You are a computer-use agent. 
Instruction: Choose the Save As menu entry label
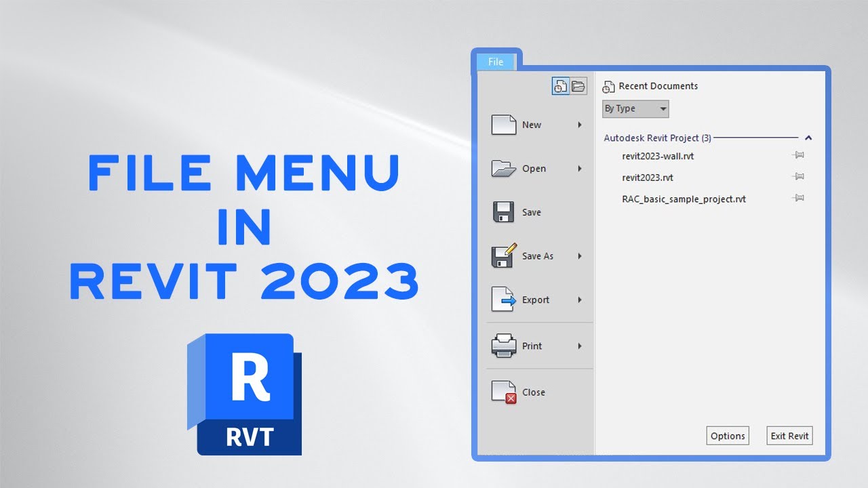538,256
